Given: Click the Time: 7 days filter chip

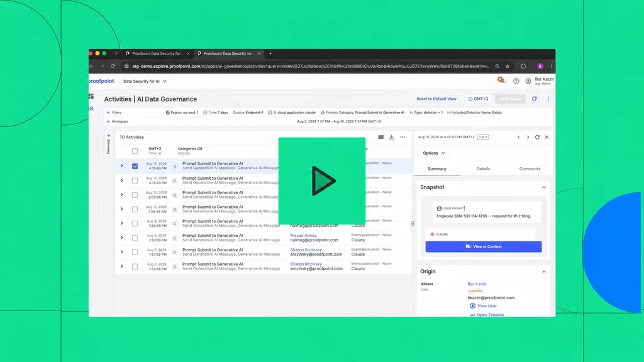Looking at the screenshot, I should [215, 112].
